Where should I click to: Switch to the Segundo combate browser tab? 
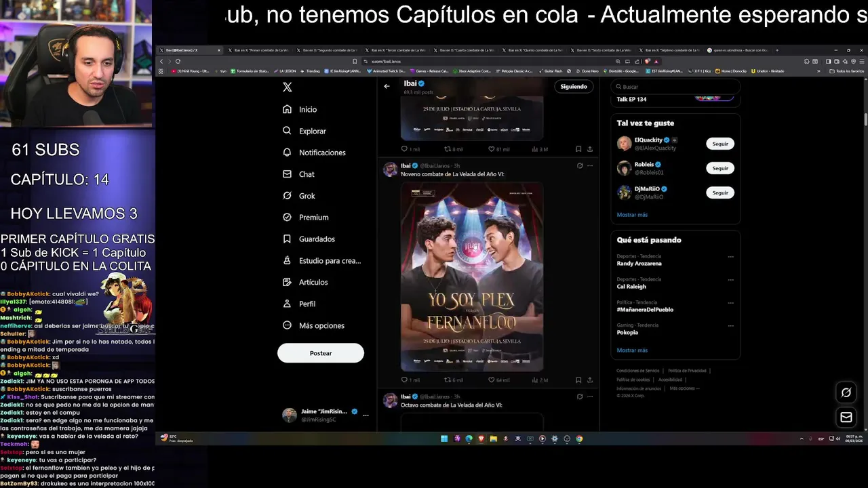click(326, 50)
